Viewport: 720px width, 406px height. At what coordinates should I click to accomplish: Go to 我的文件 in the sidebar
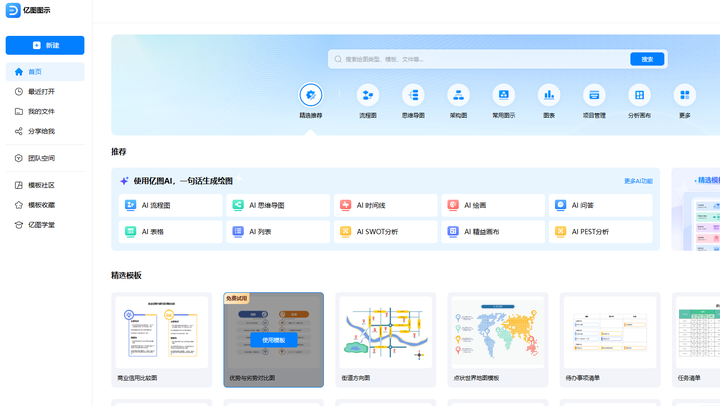[x=45, y=111]
